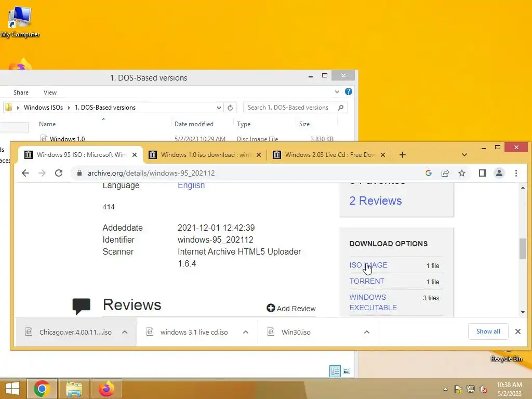Open Chrome profile avatar
Viewport: 532px width, 399px height.
click(499, 173)
